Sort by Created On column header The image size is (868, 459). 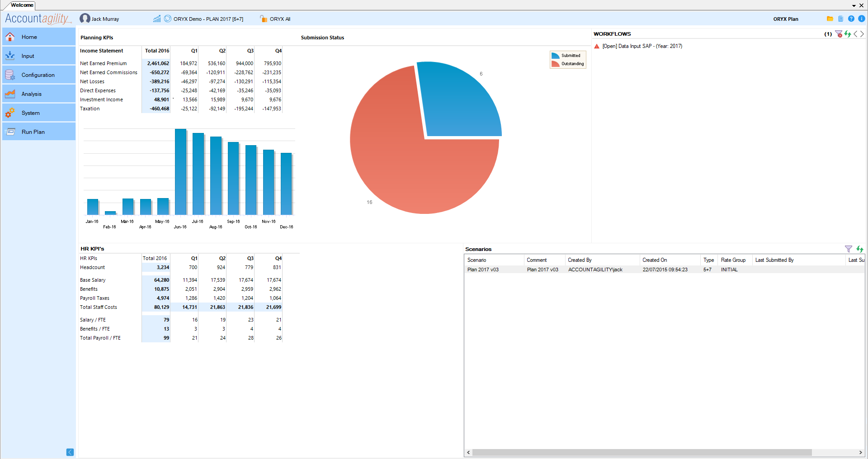pos(670,260)
